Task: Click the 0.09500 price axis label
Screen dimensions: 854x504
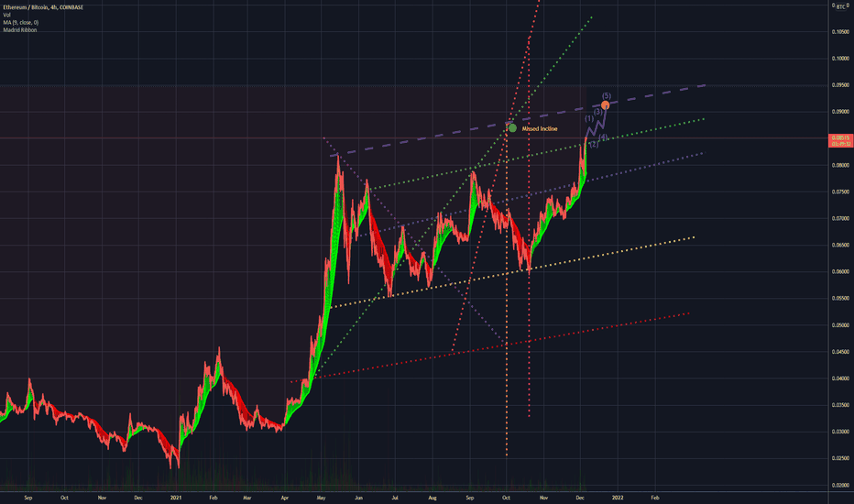Action: [840, 85]
